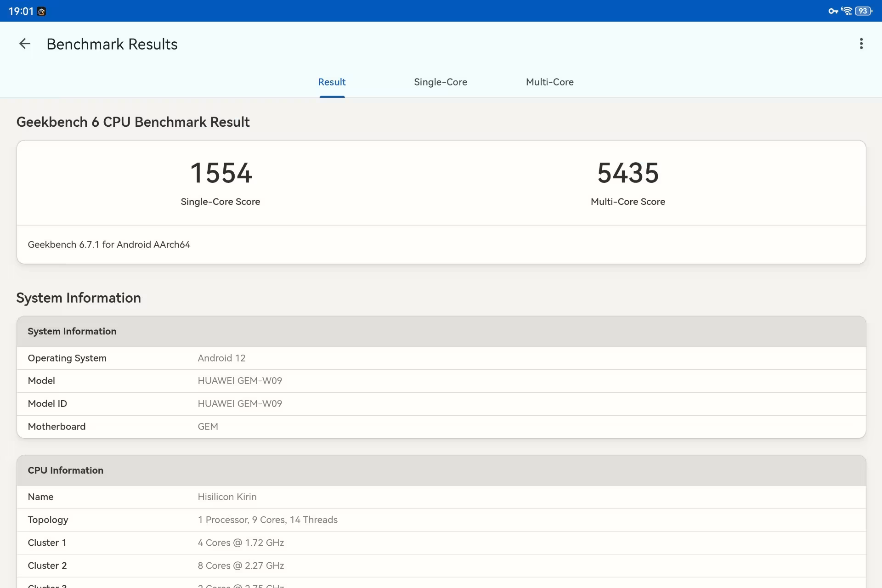Tap the HUAWEI GEM-W09 value in Model row

coord(240,381)
